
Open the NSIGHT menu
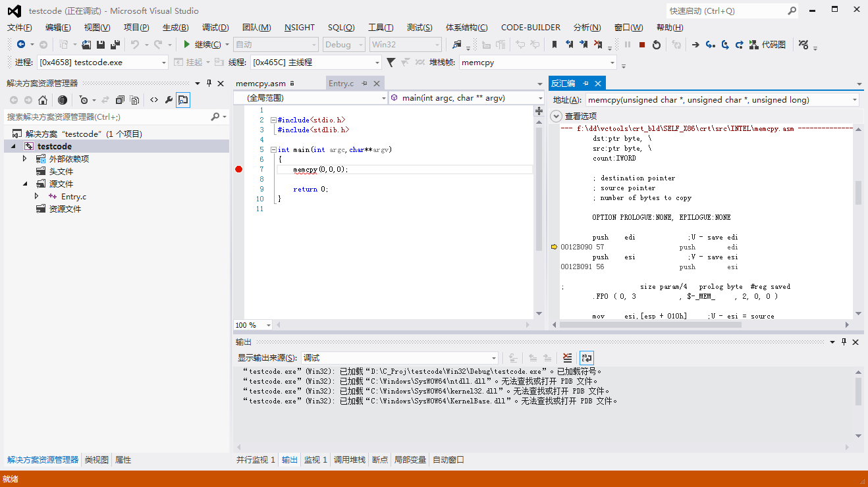click(300, 27)
